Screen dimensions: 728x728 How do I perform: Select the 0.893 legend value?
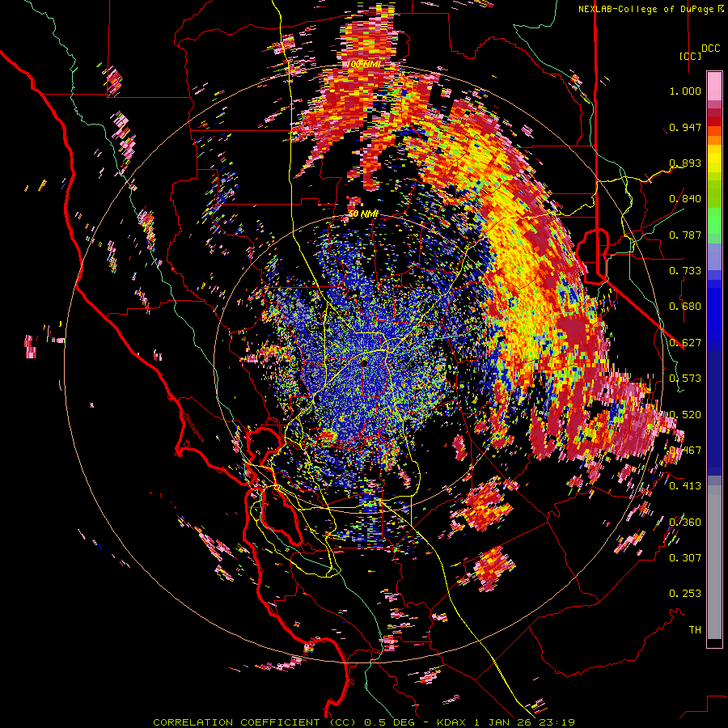tap(685, 163)
